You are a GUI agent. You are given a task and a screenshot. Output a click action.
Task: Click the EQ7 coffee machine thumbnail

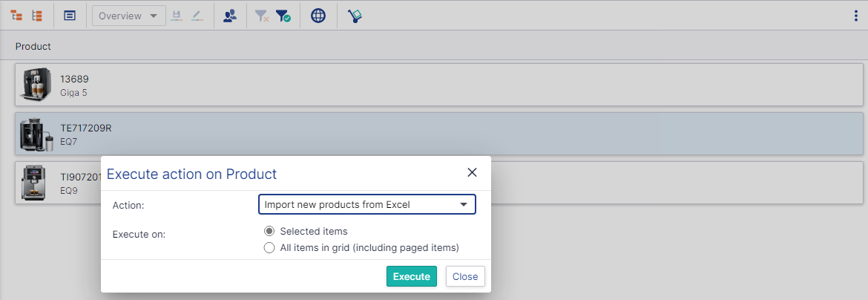pos(36,134)
